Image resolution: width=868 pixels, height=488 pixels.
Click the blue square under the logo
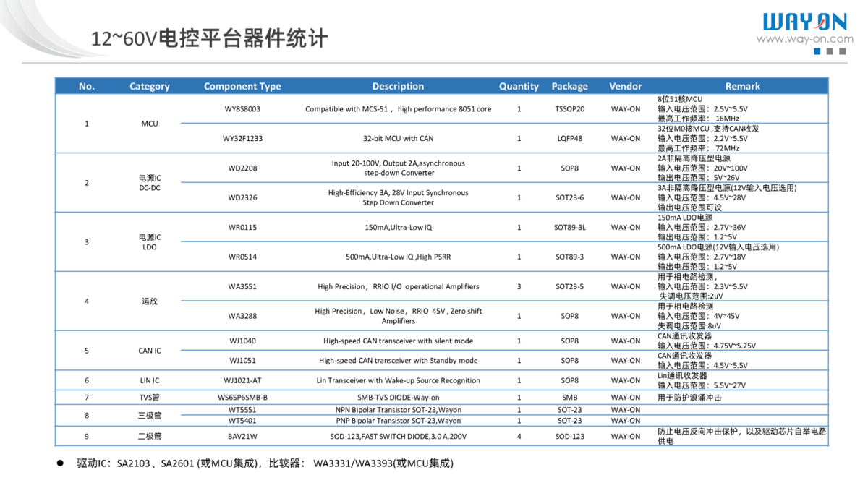click(x=817, y=51)
